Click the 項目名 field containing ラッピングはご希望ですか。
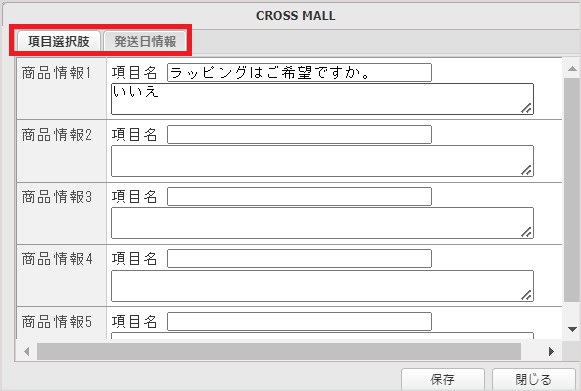The width and height of the screenshot is (581, 391). (x=299, y=72)
